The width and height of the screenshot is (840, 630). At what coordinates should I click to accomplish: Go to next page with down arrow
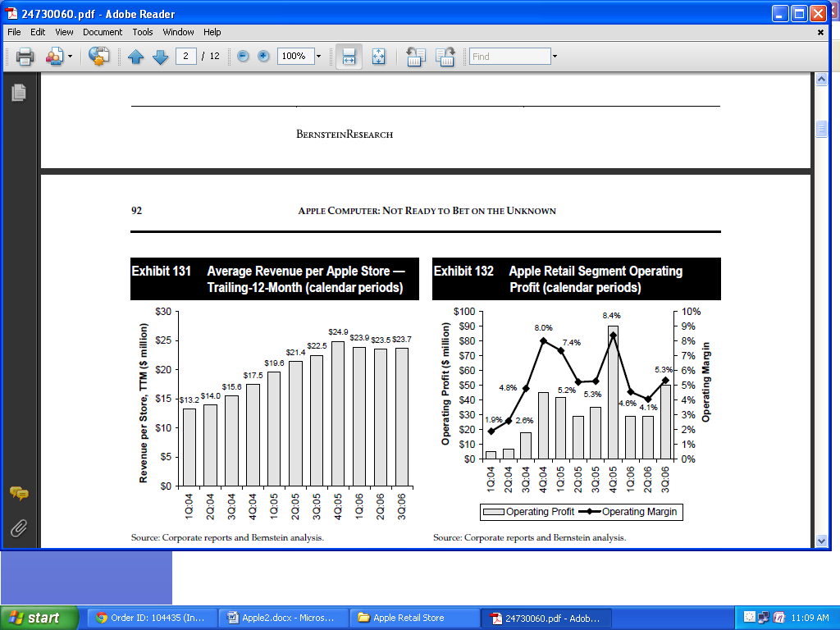[160, 57]
